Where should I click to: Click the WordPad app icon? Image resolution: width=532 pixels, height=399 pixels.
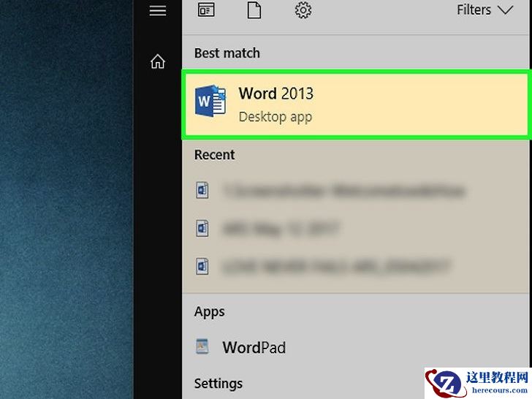pos(202,346)
